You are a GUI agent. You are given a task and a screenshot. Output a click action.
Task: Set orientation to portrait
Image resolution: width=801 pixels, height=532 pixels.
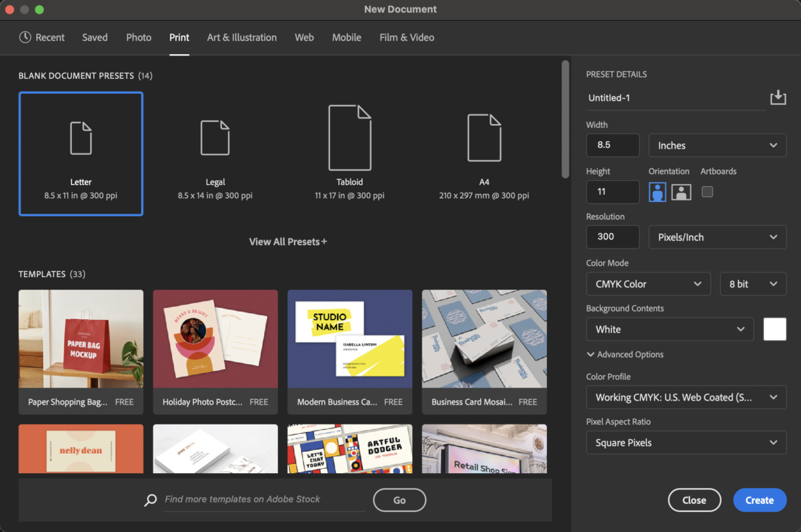[657, 192]
